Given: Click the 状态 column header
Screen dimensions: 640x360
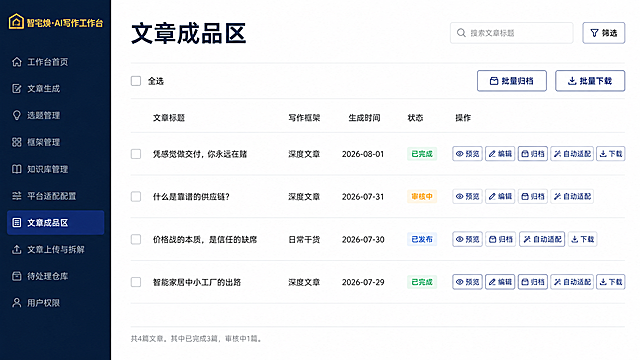Looking at the screenshot, I should [415, 118].
